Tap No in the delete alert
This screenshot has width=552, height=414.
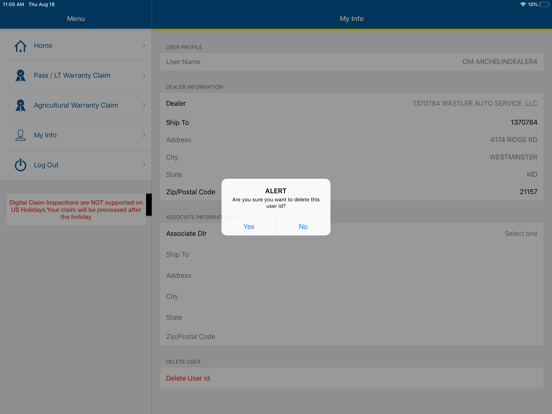303,227
